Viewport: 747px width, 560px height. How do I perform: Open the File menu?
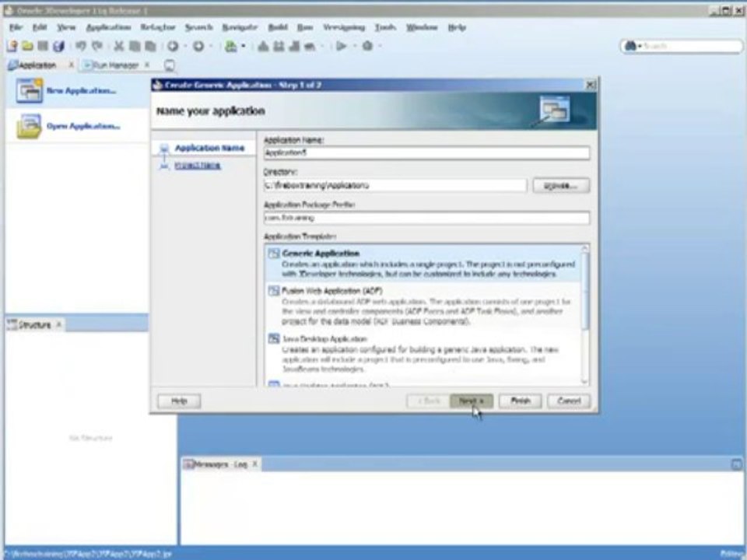click(16, 28)
